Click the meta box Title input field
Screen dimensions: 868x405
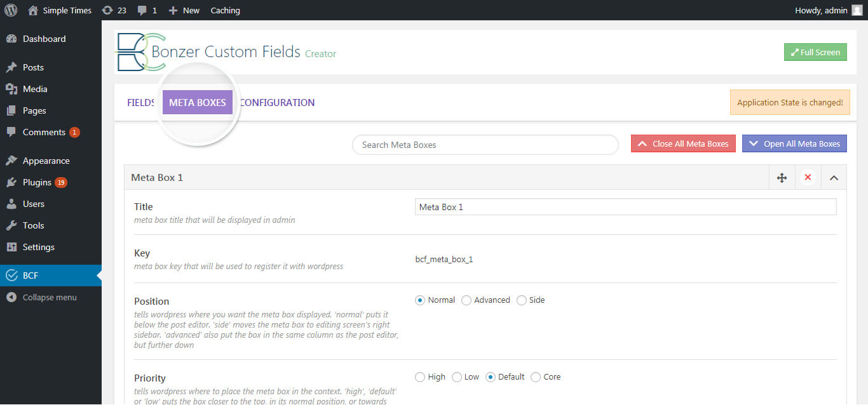(x=625, y=207)
